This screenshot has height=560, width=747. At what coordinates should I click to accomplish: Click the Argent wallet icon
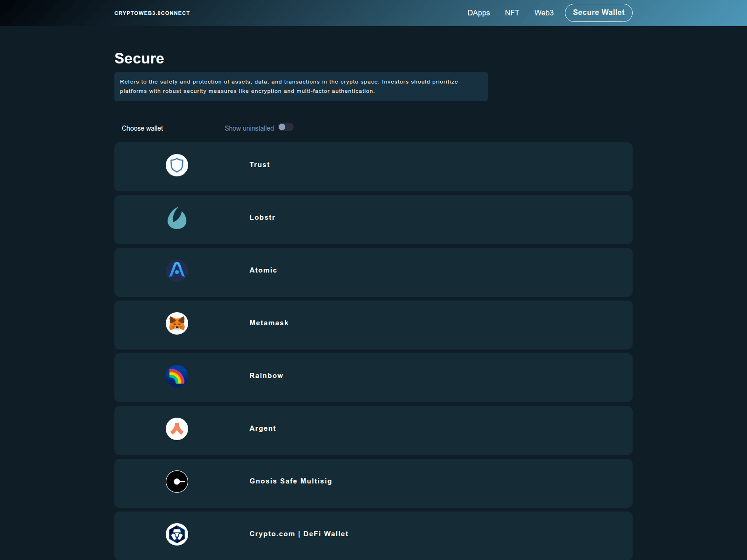tap(177, 429)
